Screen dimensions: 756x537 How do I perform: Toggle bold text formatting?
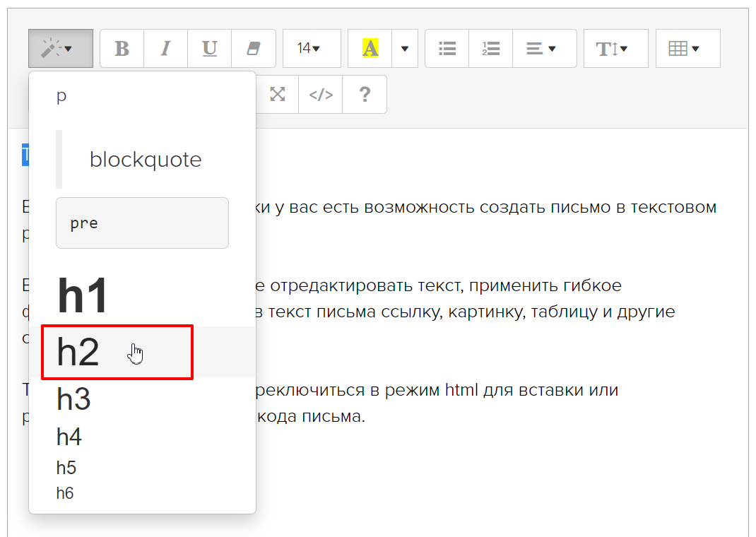pyautogui.click(x=122, y=48)
